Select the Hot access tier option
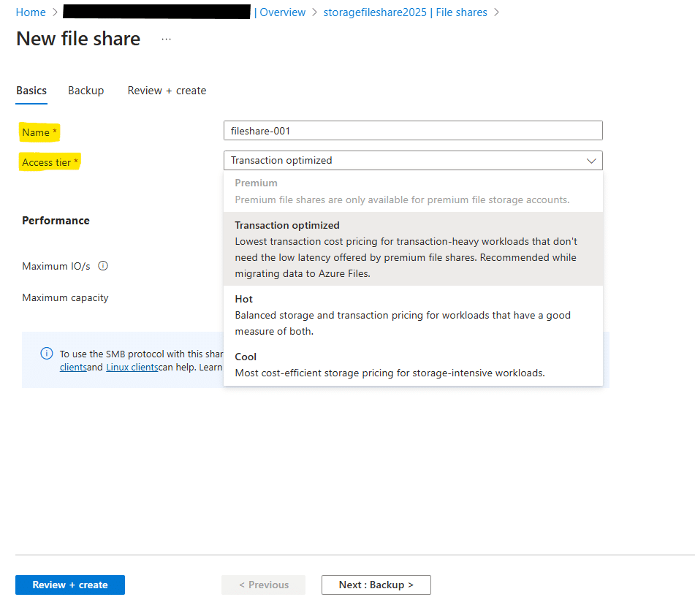 coord(413,314)
